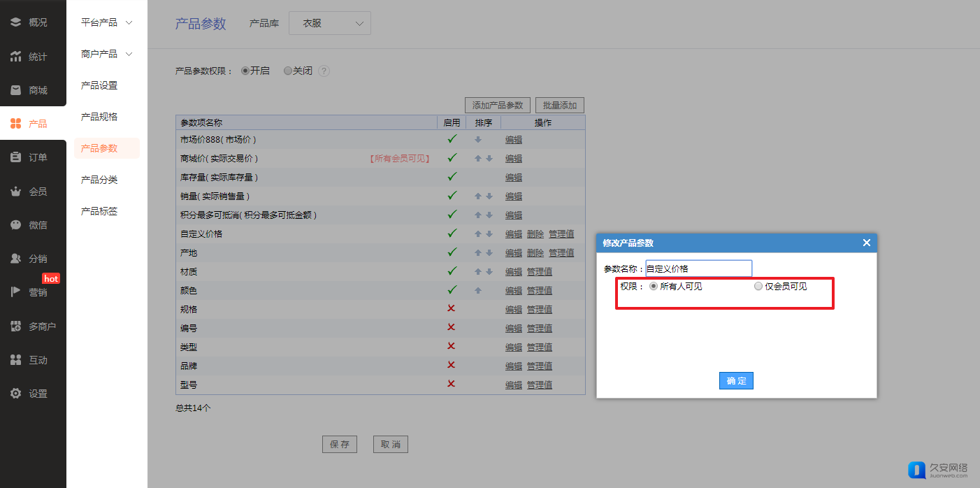Go to 产品分类 menu item
The height and width of the screenshot is (488, 980).
pyautogui.click(x=99, y=180)
